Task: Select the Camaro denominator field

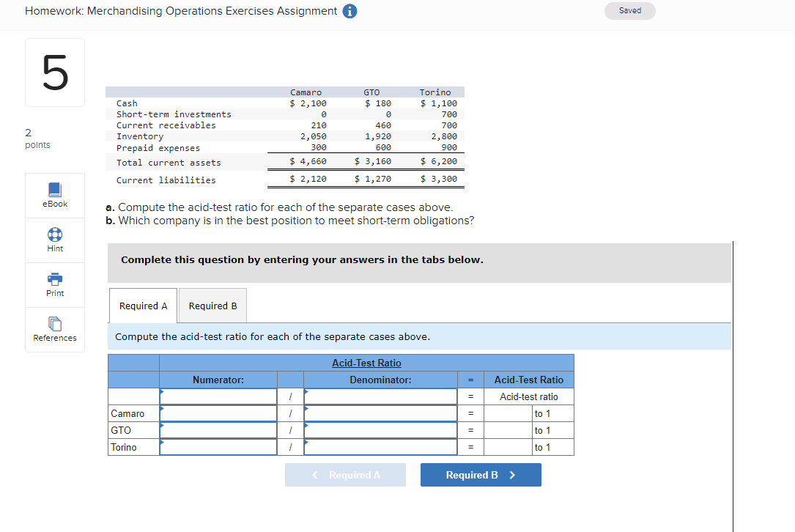Action: [380, 413]
